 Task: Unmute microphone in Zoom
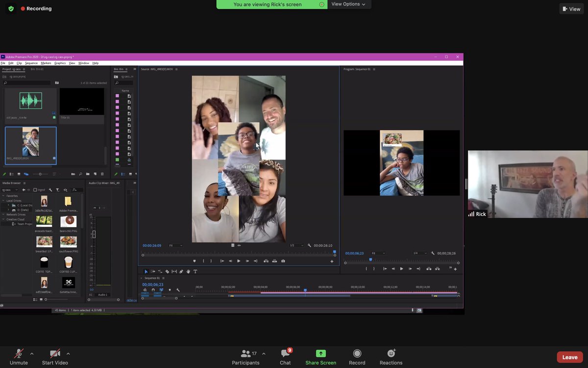[x=19, y=358]
